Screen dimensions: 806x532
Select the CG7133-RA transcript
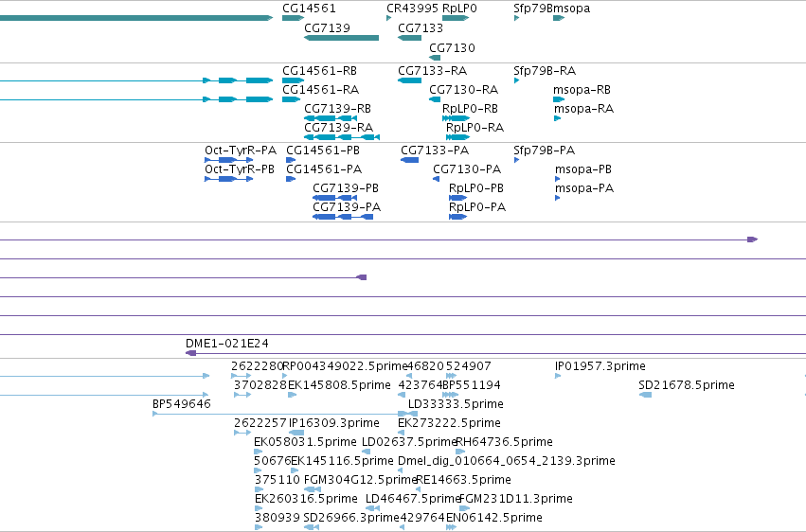(x=432, y=70)
